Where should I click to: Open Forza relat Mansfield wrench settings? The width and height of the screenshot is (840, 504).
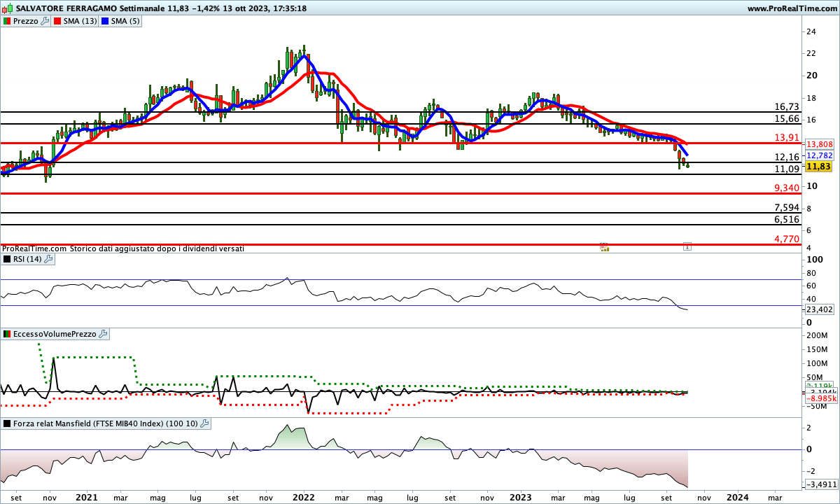[204, 423]
